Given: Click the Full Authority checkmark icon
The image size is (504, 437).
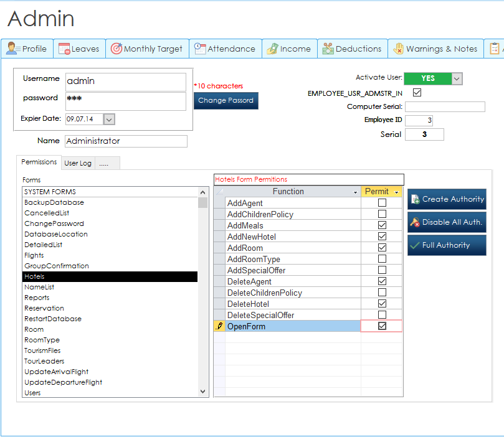Looking at the screenshot, I should tap(415, 245).
